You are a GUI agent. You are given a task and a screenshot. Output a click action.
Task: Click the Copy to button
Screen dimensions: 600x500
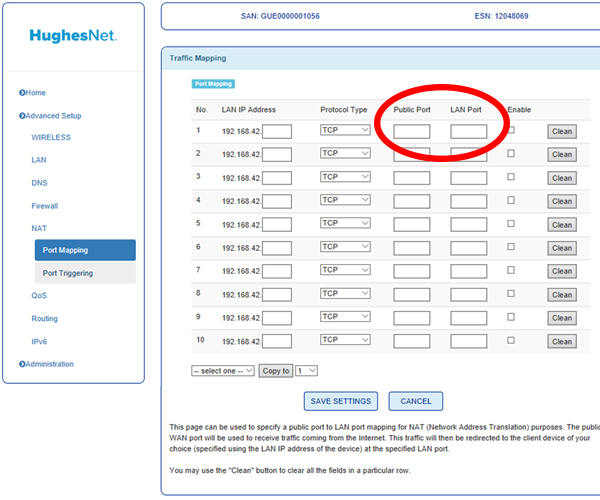pyautogui.click(x=276, y=371)
